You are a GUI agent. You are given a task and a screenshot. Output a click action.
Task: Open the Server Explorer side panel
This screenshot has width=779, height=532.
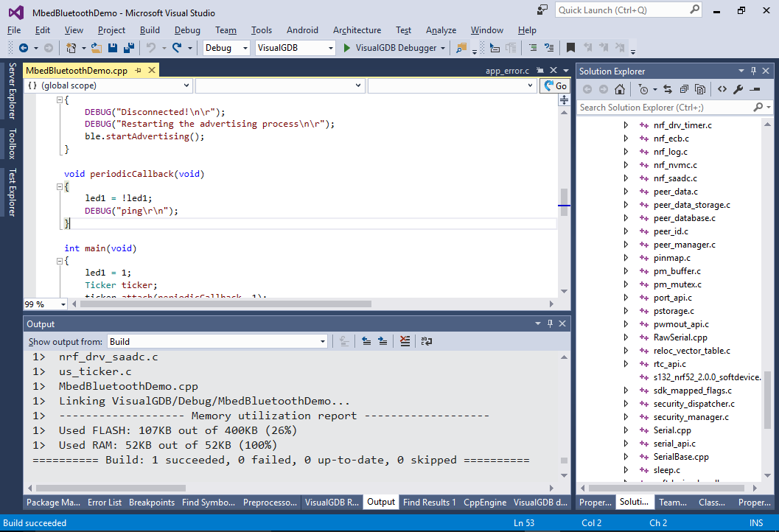pyautogui.click(x=12, y=91)
